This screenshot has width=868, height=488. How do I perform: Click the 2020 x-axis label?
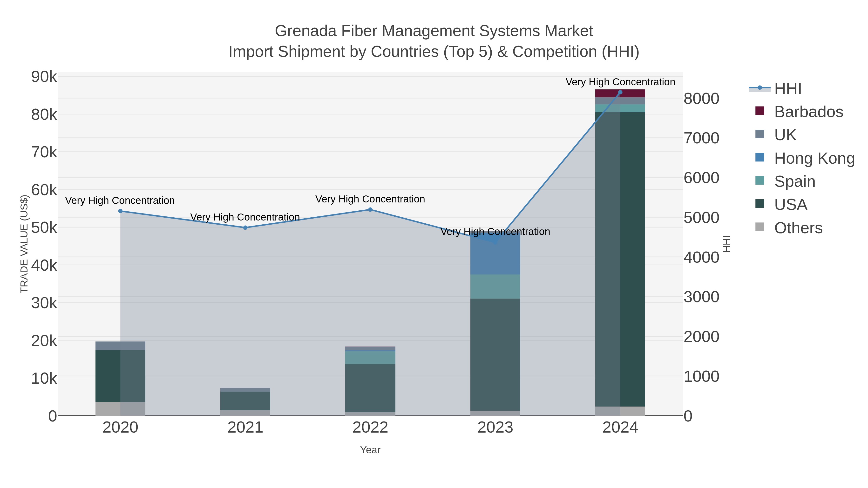coord(120,428)
